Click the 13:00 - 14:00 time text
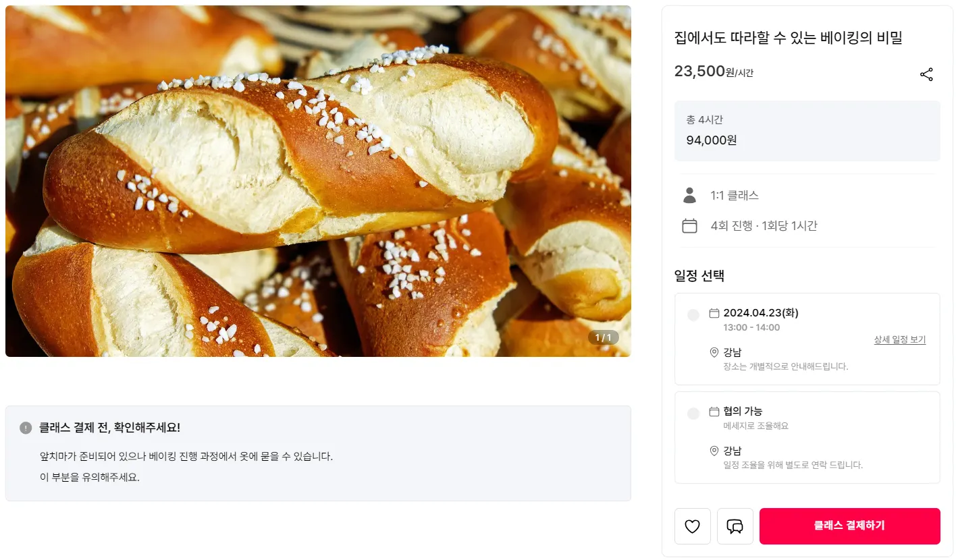This screenshot has height=560, width=956. [751, 328]
